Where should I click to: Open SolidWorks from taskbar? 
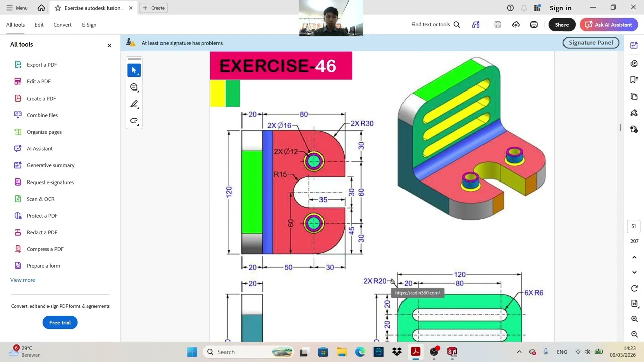coord(452,352)
